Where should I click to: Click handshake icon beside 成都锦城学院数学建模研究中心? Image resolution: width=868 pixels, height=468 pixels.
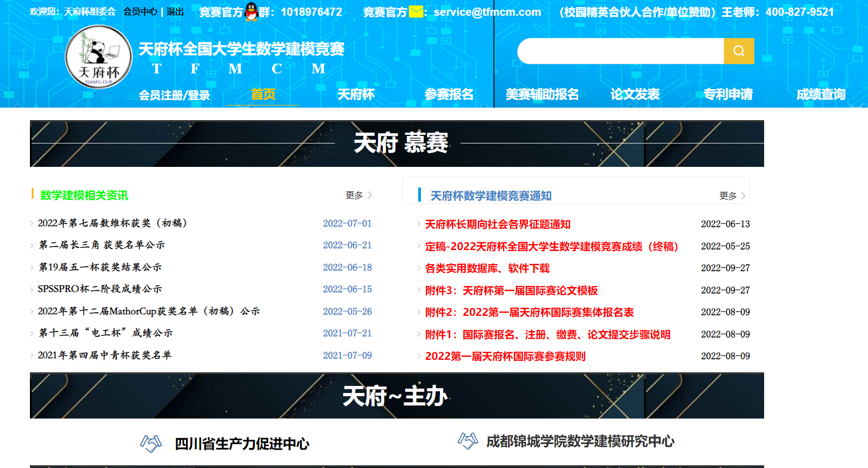coord(468,441)
